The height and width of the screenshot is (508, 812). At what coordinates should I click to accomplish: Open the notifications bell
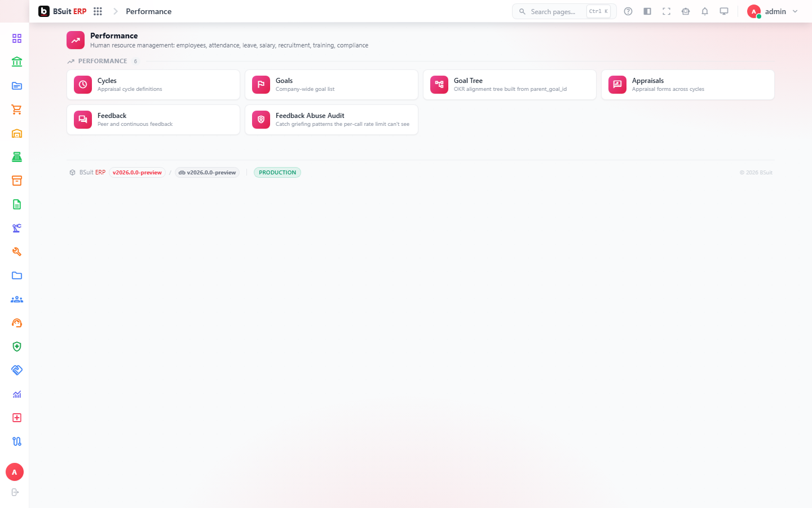click(x=705, y=11)
